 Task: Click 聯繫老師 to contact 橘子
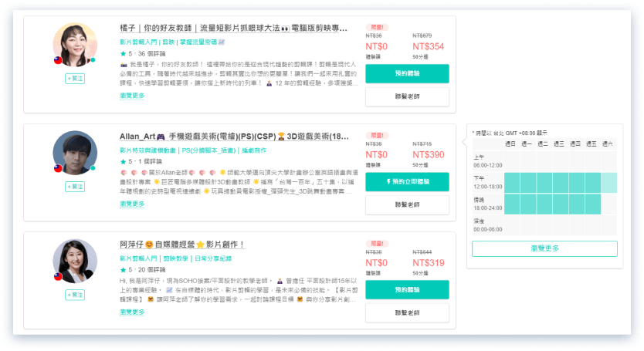pos(406,96)
